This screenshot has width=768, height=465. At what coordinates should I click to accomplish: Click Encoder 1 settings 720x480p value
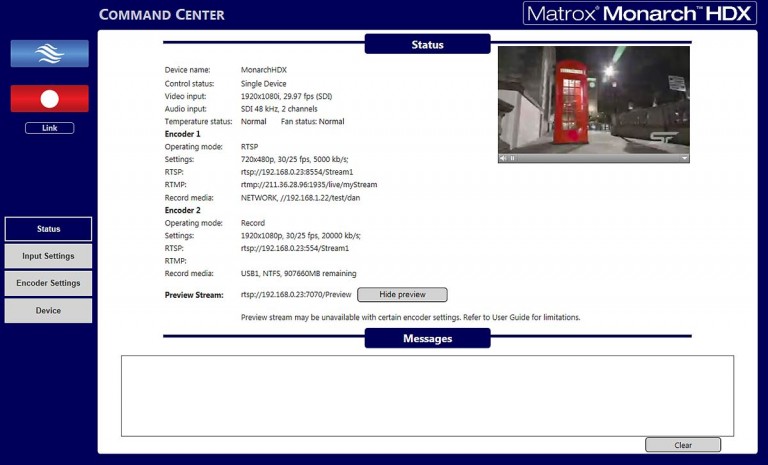295,159
